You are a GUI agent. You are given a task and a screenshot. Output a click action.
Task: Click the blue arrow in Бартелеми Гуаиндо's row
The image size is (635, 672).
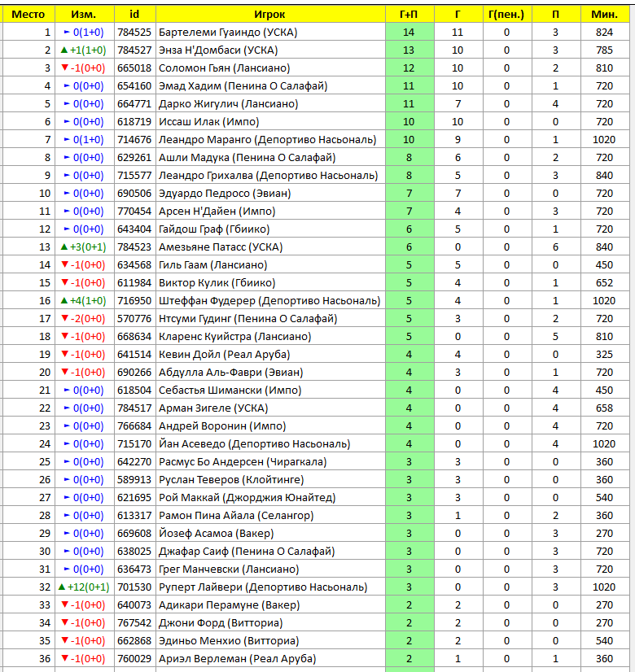click(67, 33)
